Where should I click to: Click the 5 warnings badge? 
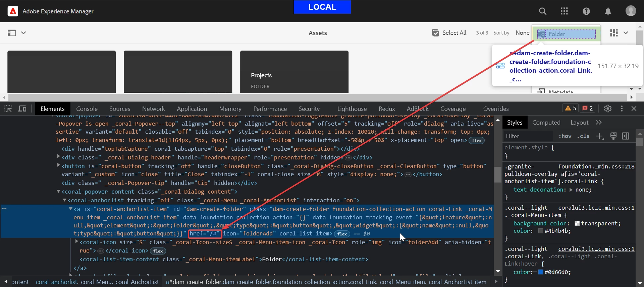(571, 108)
